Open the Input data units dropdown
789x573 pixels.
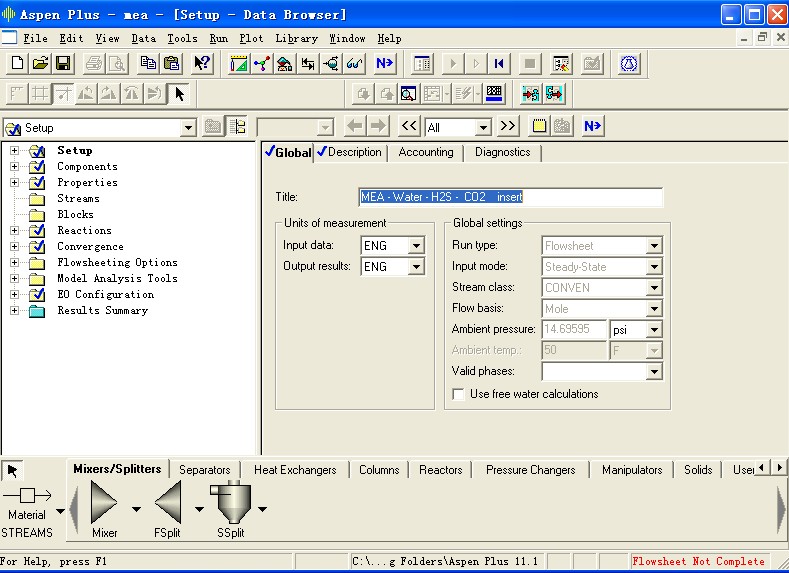click(x=416, y=246)
